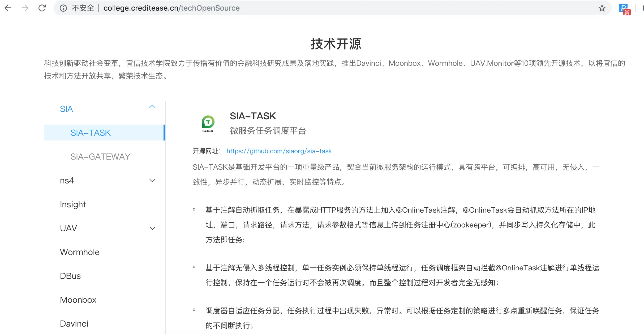
Task: Select SIA-TASK in the sidebar
Action: coord(91,133)
